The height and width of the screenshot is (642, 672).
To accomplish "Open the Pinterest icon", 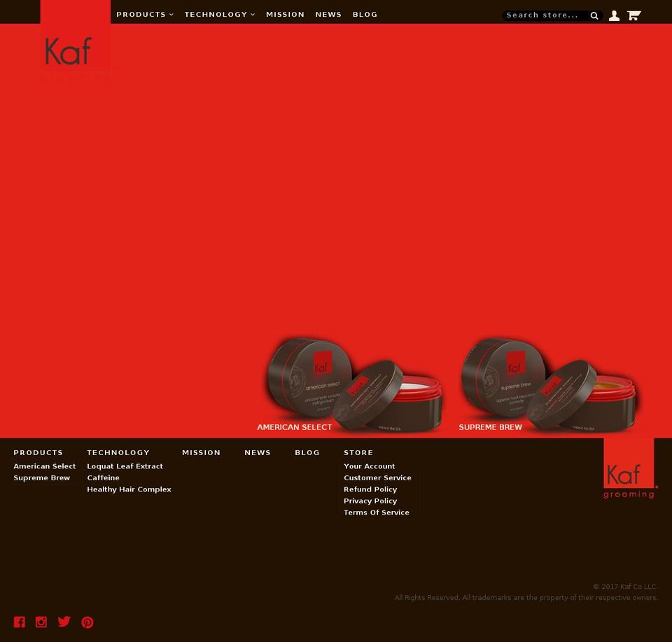I will (87, 622).
